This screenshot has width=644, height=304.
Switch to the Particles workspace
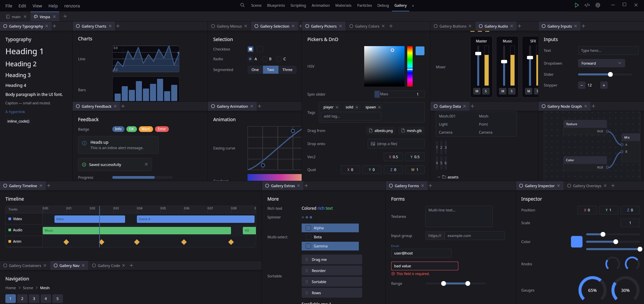[365, 5]
